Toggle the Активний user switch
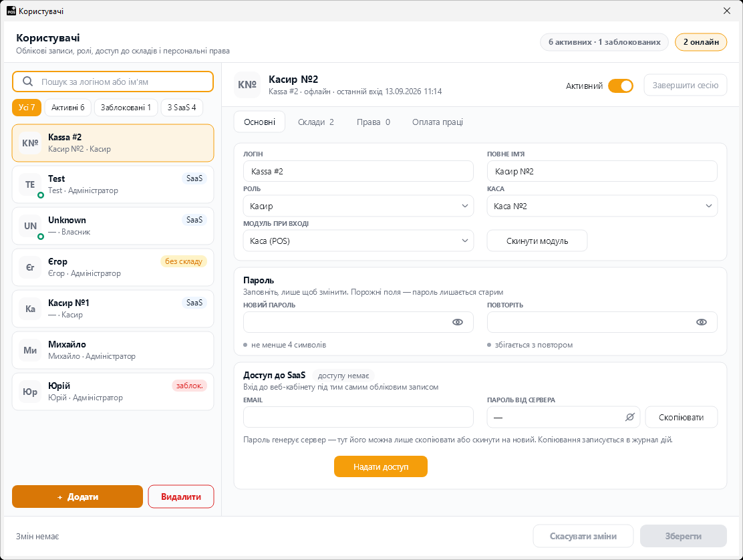Screen dimensions: 743x560 click(621, 86)
